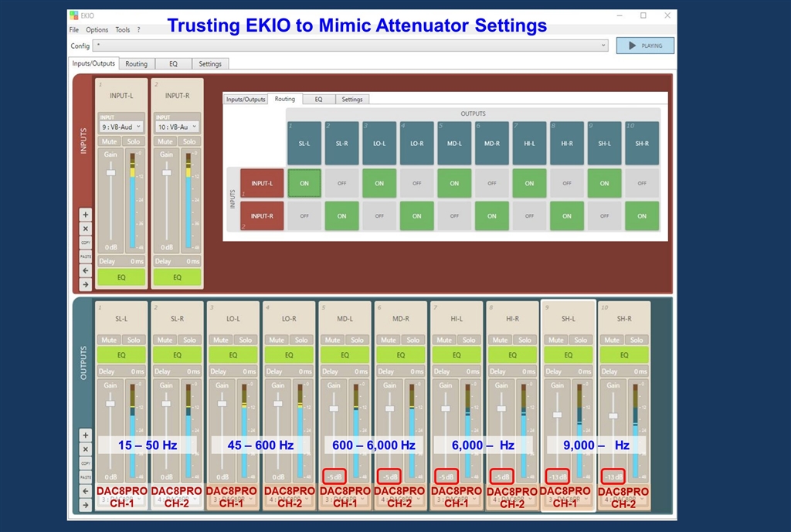Open the File menu
The image size is (791, 532).
(74, 30)
